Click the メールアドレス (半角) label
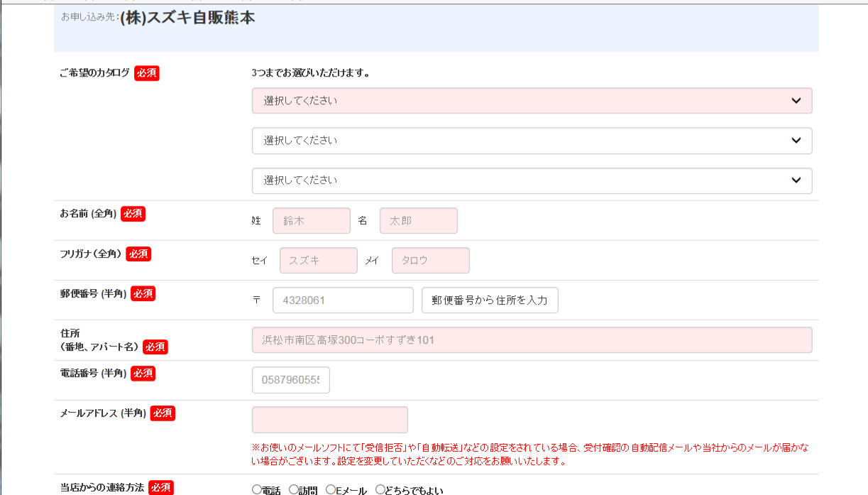The image size is (868, 495). coord(103,413)
